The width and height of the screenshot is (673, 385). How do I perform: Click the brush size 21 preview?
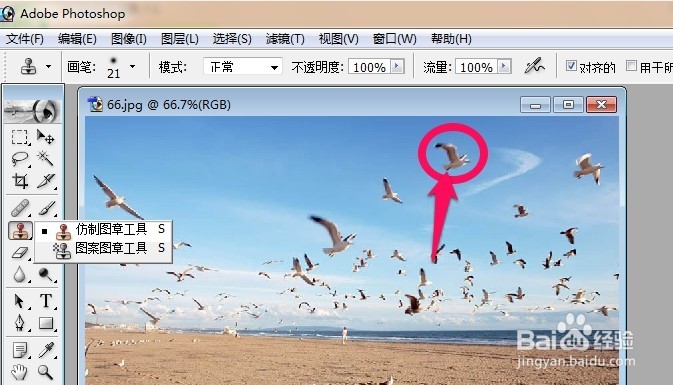click(114, 67)
